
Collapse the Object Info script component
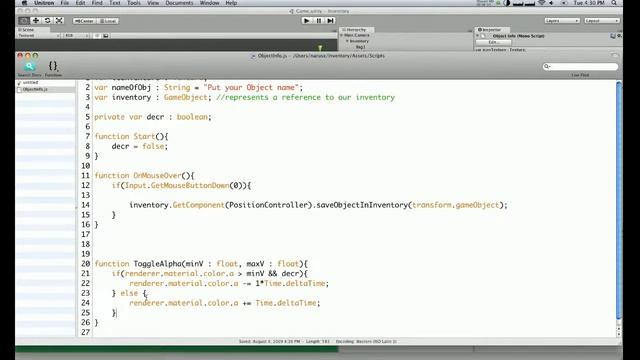point(478,36)
